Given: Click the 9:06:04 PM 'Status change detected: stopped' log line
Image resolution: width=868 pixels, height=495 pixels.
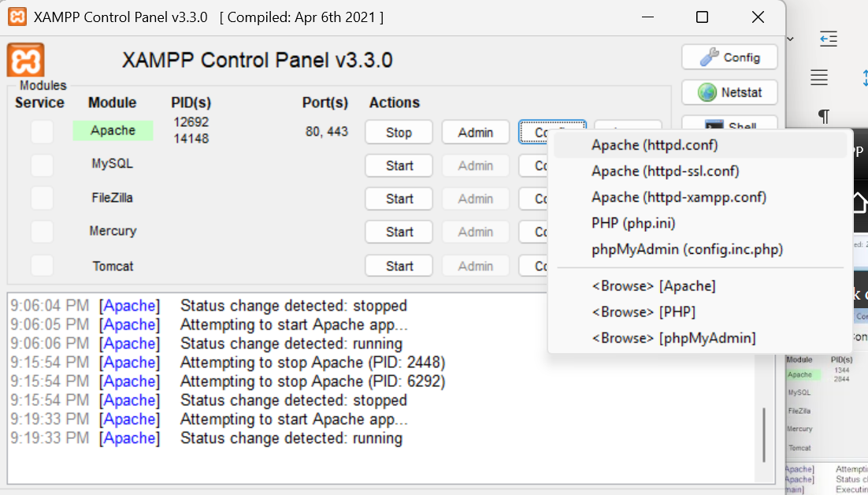Looking at the screenshot, I should click(293, 306).
